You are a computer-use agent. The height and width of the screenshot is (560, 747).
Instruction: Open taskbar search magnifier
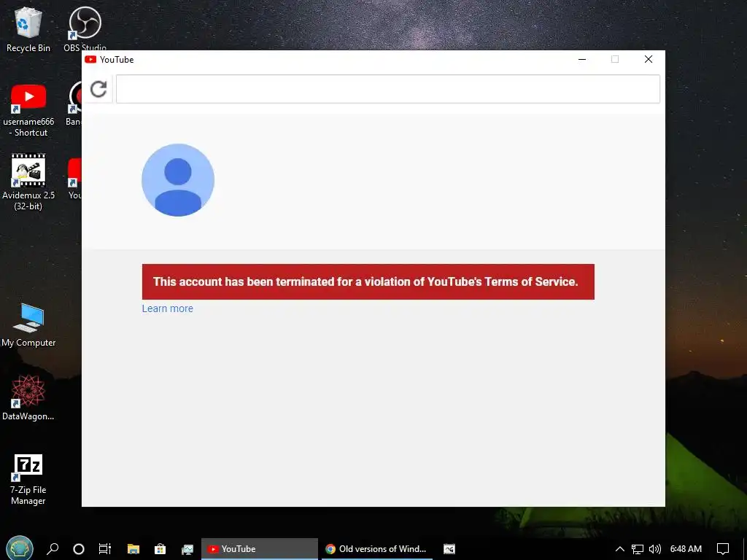click(x=53, y=548)
